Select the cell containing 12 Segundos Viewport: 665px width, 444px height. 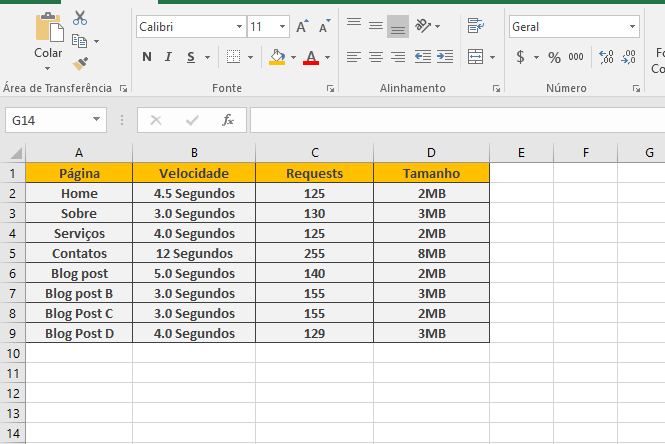[194, 254]
